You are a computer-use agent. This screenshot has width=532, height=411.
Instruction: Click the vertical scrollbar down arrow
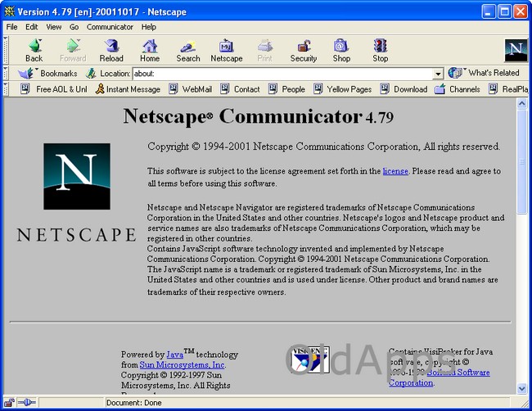pyautogui.click(x=522, y=388)
